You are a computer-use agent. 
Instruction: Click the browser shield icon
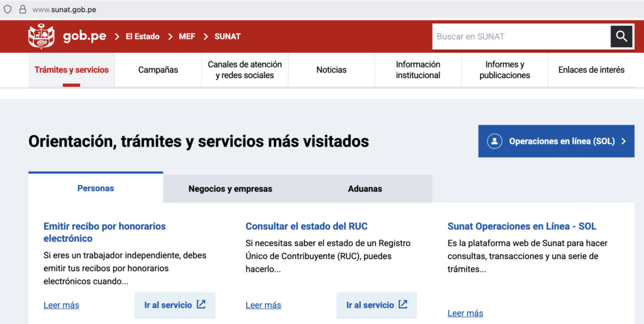point(8,9)
